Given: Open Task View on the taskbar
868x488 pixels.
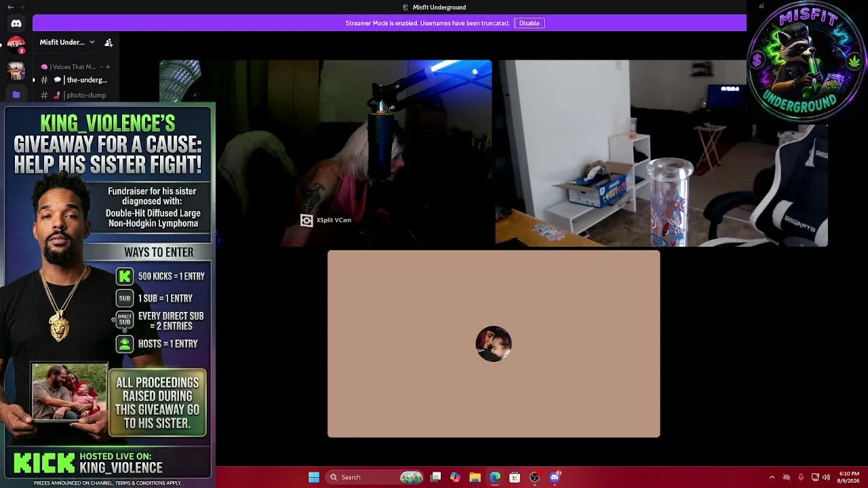Looking at the screenshot, I should [436, 477].
